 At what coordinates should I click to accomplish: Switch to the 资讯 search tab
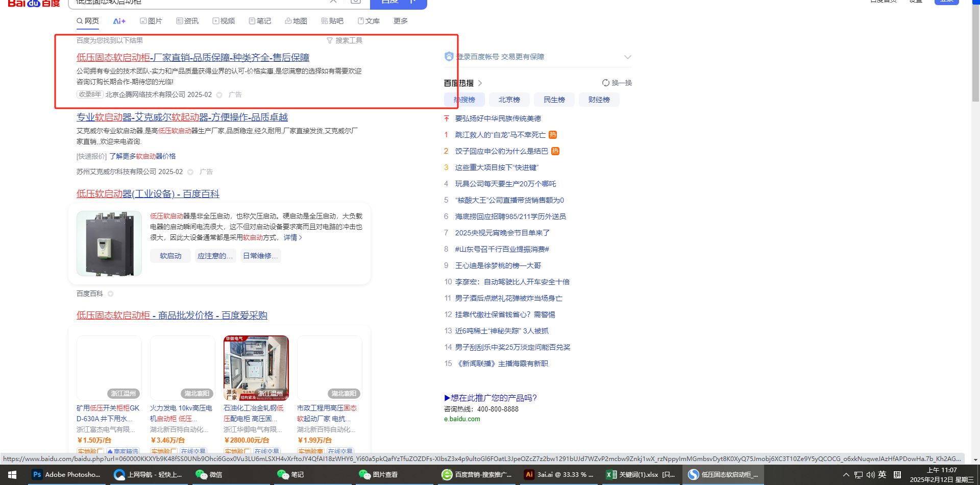187,21
